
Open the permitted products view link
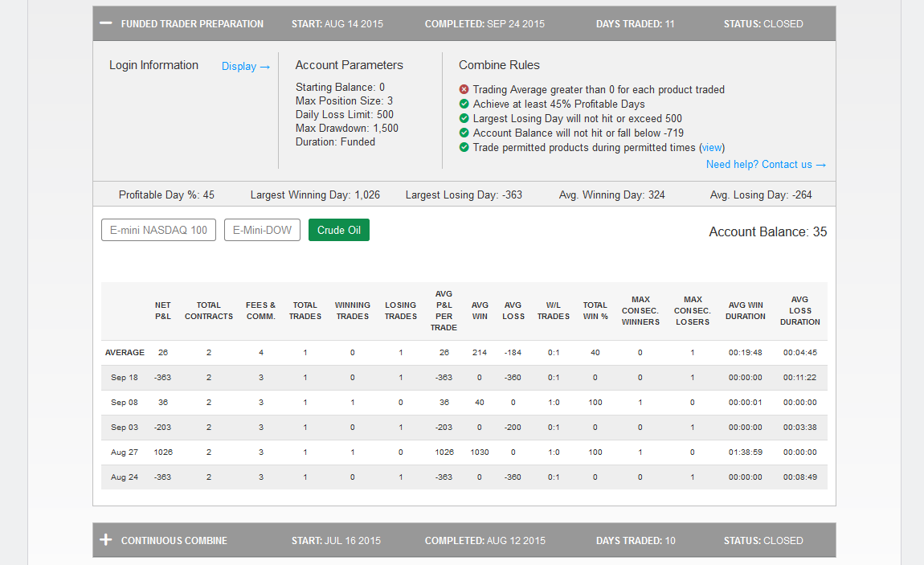(x=712, y=148)
